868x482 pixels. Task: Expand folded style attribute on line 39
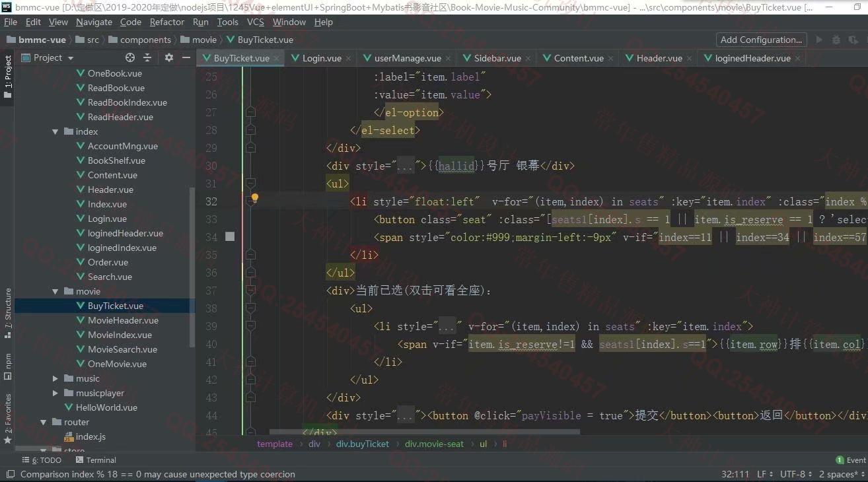pos(447,326)
